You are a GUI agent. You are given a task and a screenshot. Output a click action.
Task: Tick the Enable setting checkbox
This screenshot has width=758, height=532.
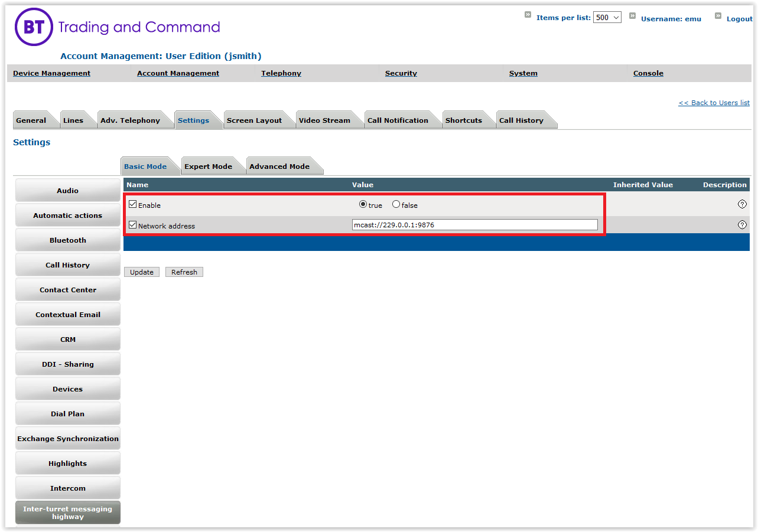tap(133, 204)
